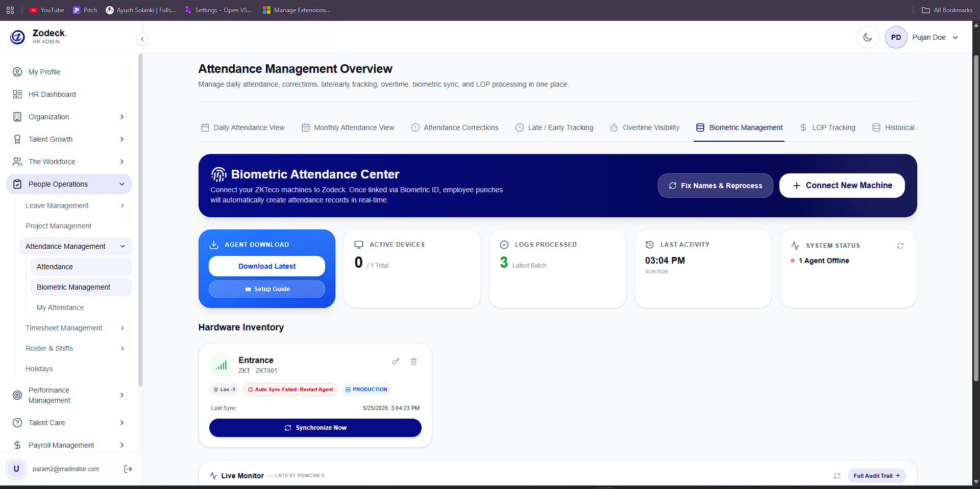Select Attendance sub-item in sidebar
This screenshot has width=980, height=489.
[x=81, y=267]
